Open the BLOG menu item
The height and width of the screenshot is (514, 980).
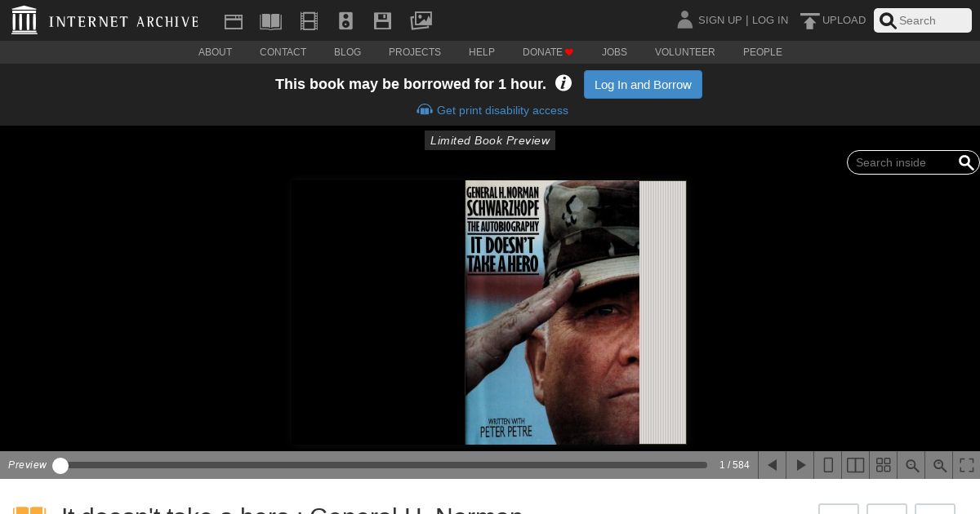point(347,52)
